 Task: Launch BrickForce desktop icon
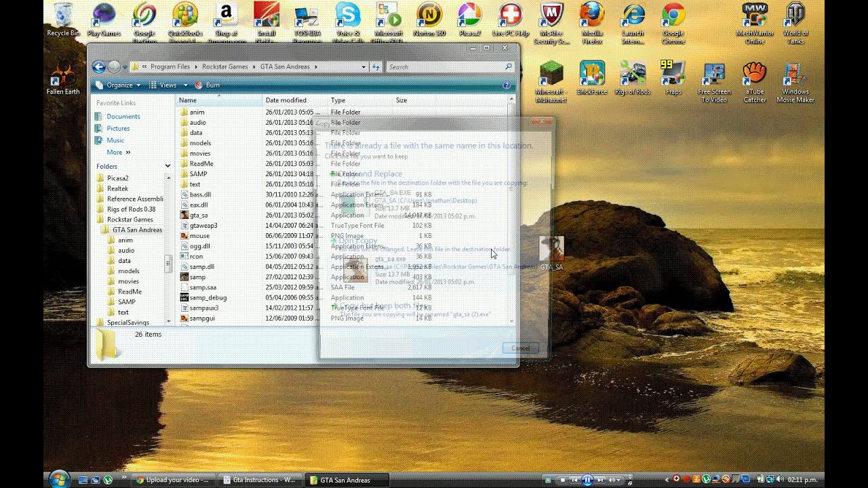click(x=592, y=78)
